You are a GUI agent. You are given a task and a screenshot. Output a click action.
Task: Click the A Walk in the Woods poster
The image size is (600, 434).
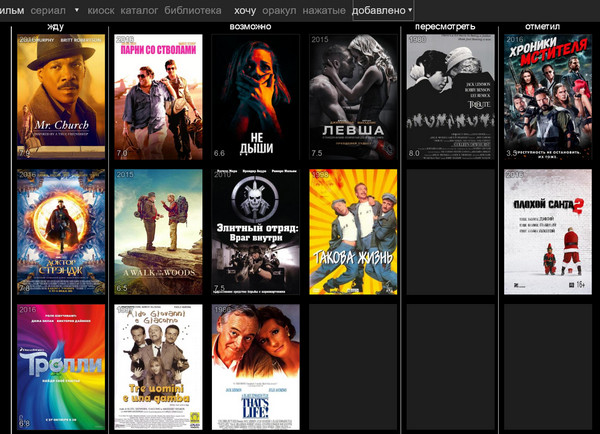(x=158, y=232)
